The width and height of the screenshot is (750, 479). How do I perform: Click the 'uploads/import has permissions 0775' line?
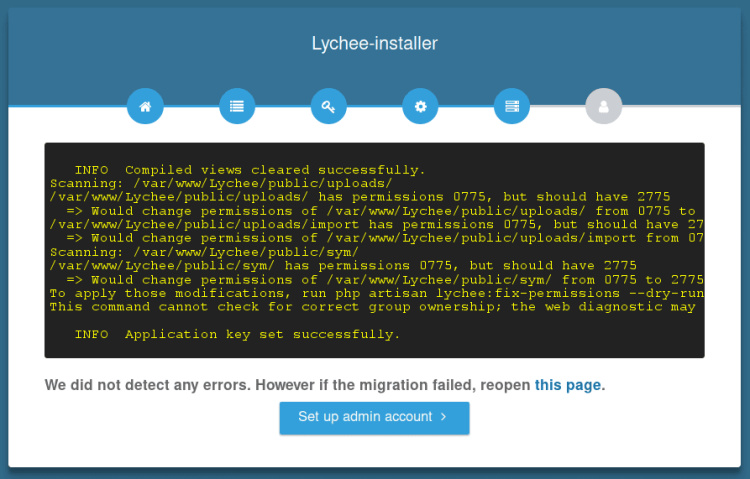pos(376,225)
